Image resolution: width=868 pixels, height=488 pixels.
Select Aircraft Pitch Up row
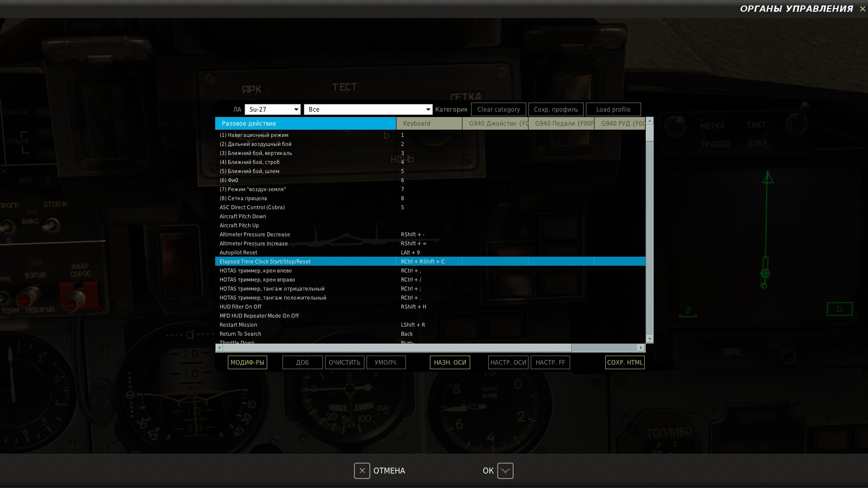(x=430, y=225)
